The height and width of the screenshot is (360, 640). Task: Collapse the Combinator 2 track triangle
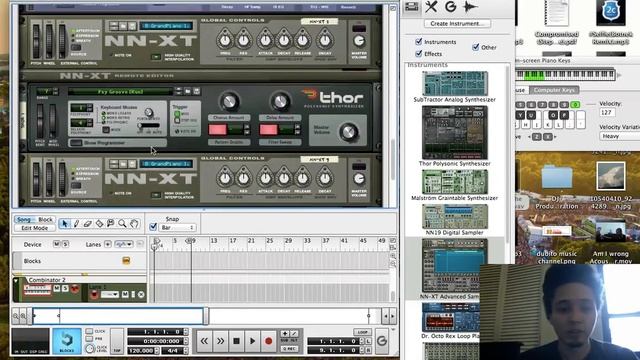pos(16,281)
